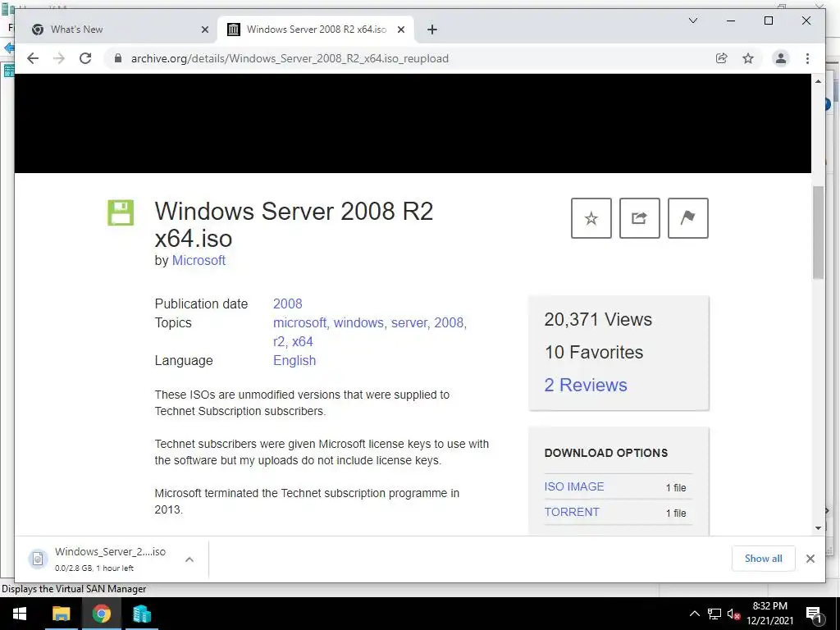Click the 10 Favorites text
The height and width of the screenshot is (630, 840).
(594, 353)
